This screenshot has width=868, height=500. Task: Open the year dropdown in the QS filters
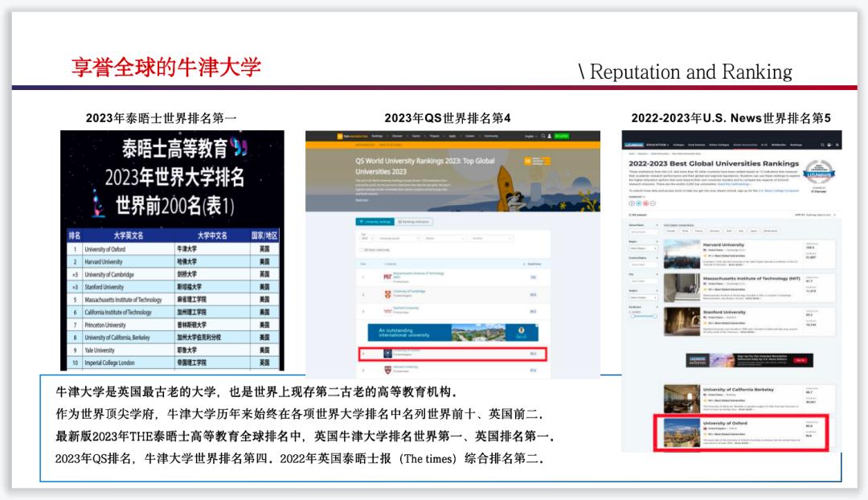367,238
